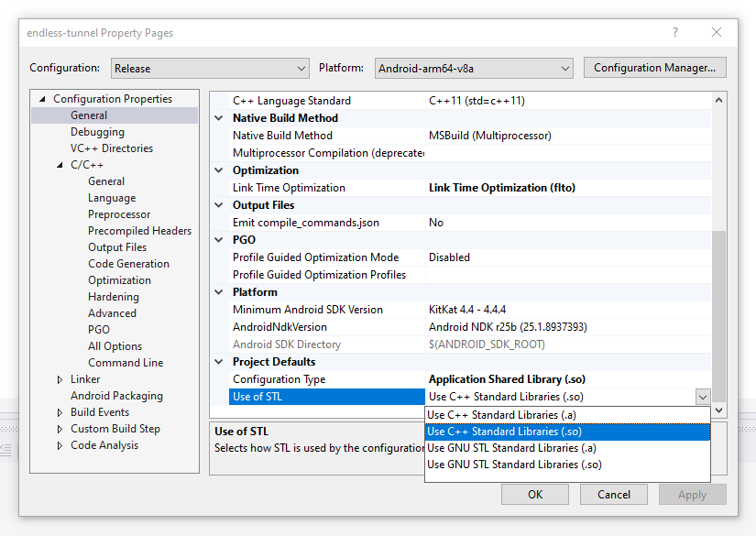Image resolution: width=756 pixels, height=536 pixels.
Task: Click the property grid scroll up arrow
Action: point(719,101)
